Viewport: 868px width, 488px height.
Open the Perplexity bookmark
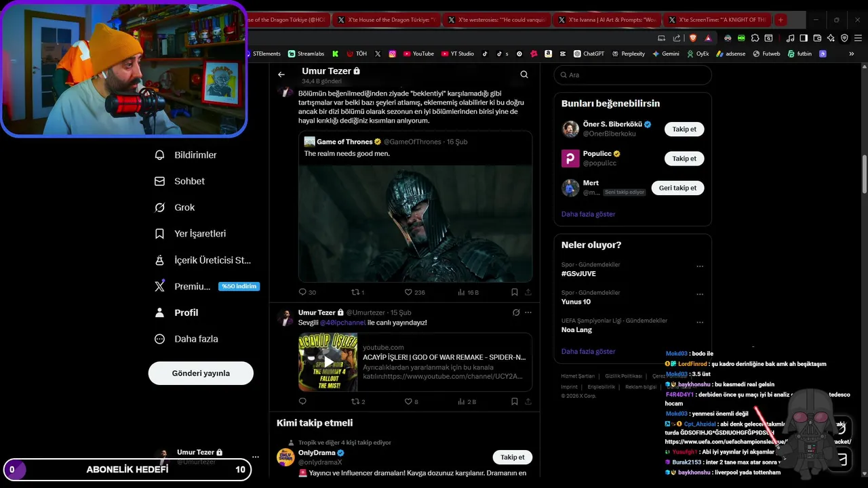pos(628,54)
